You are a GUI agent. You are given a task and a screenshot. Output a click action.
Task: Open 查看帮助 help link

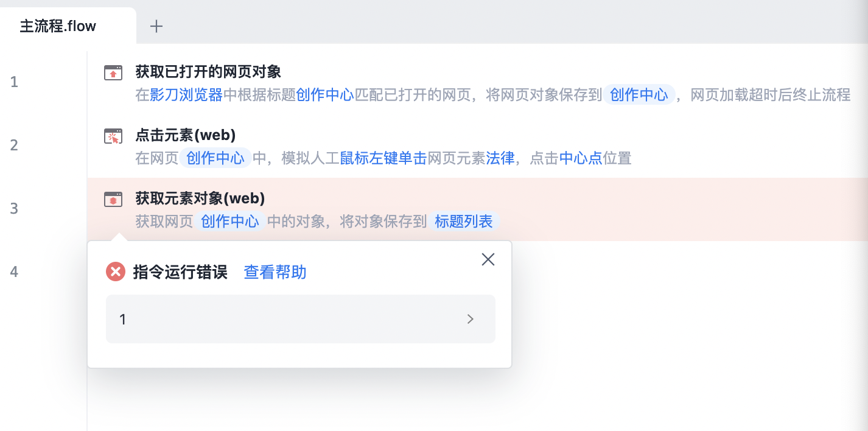(275, 272)
